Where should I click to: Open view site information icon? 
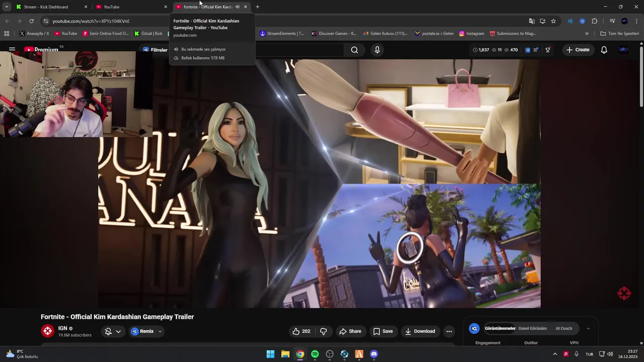coord(46,21)
